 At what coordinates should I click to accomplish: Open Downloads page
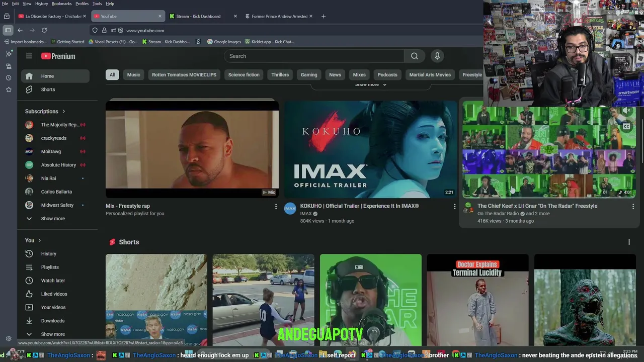coord(55,321)
